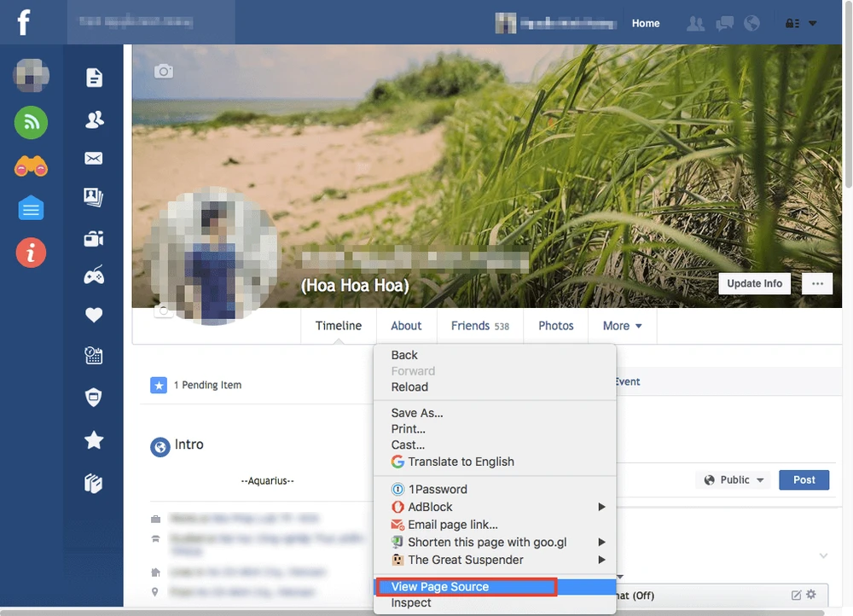Image resolution: width=853 pixels, height=616 pixels.
Task: Change post audience via Public dropdown
Action: tap(732, 479)
